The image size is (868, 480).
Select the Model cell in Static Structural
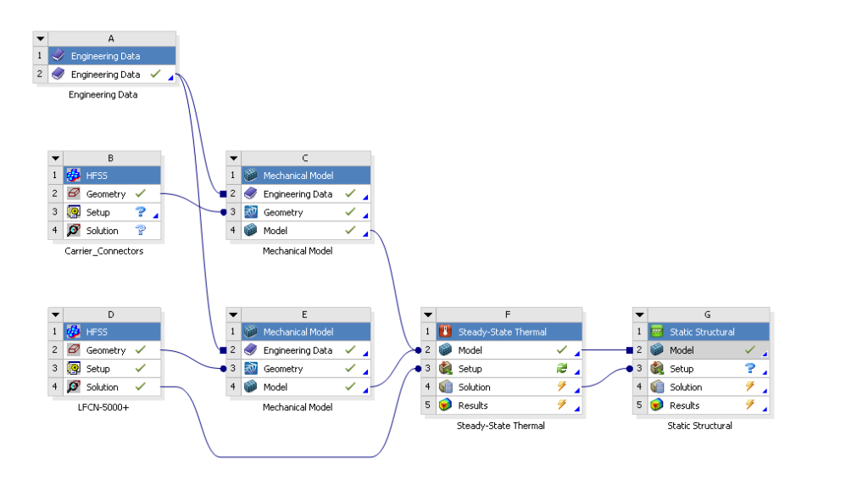pos(682,350)
